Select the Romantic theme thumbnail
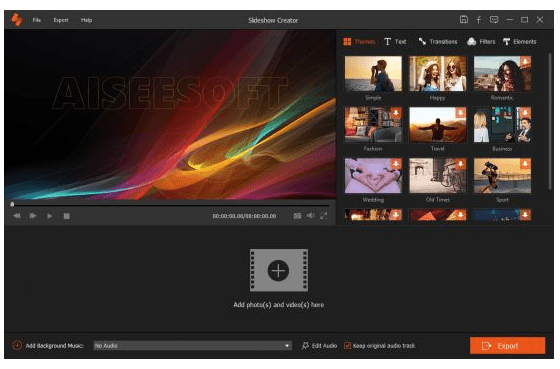This screenshot has width=560, height=369. pos(502,74)
